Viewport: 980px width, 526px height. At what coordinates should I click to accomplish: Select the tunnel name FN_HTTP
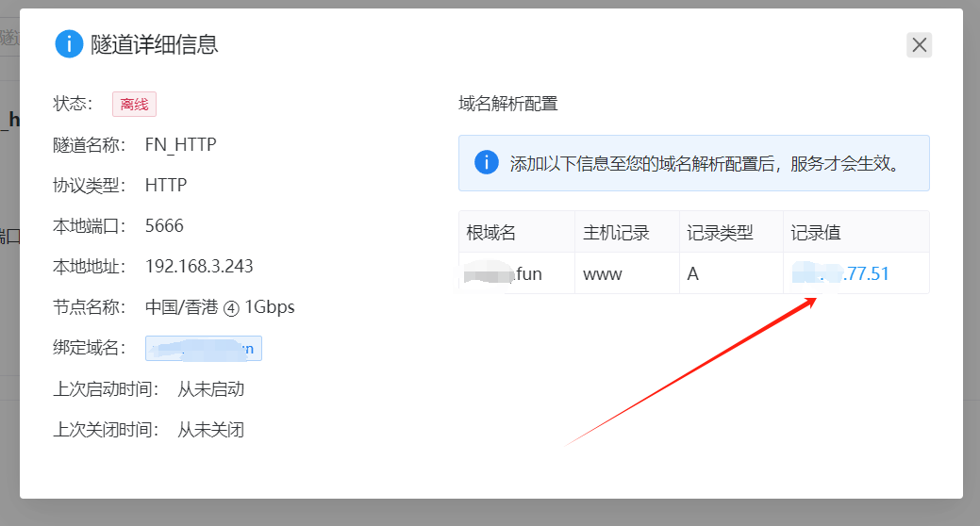pyautogui.click(x=180, y=144)
